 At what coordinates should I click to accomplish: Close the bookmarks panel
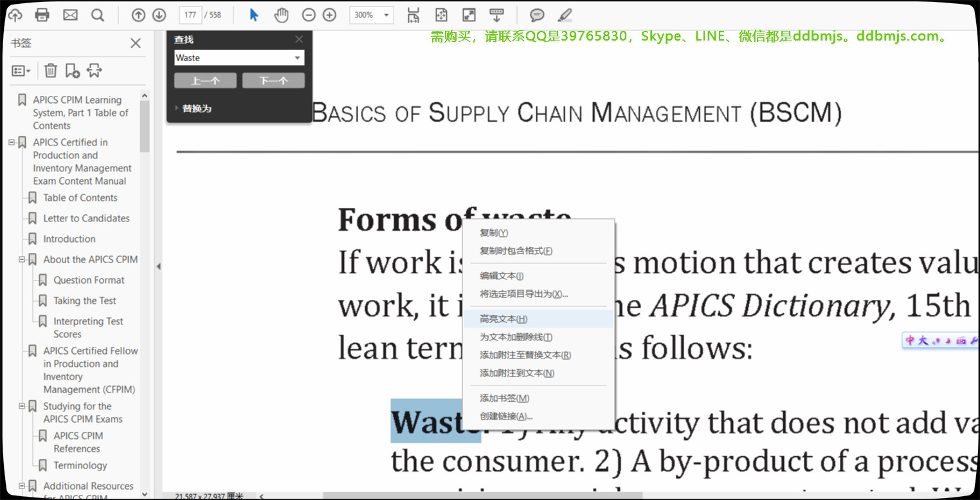(x=136, y=43)
